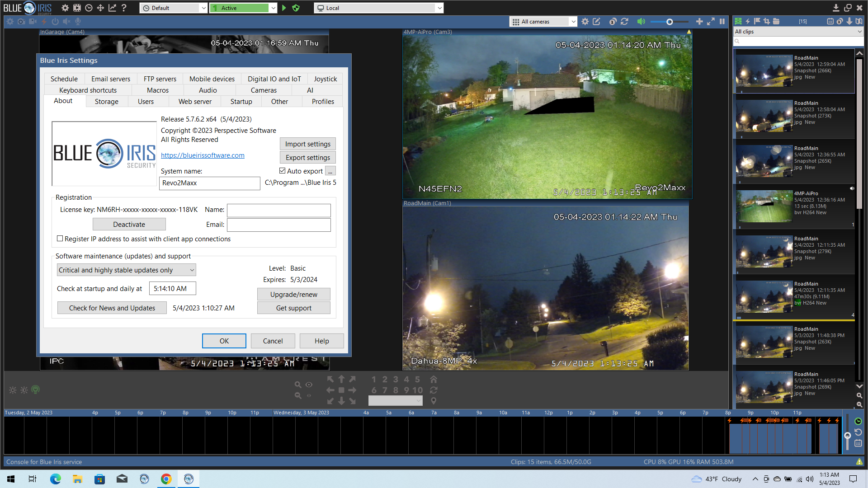
Task: Open the PTZ preset dropdown
Action: click(x=396, y=401)
